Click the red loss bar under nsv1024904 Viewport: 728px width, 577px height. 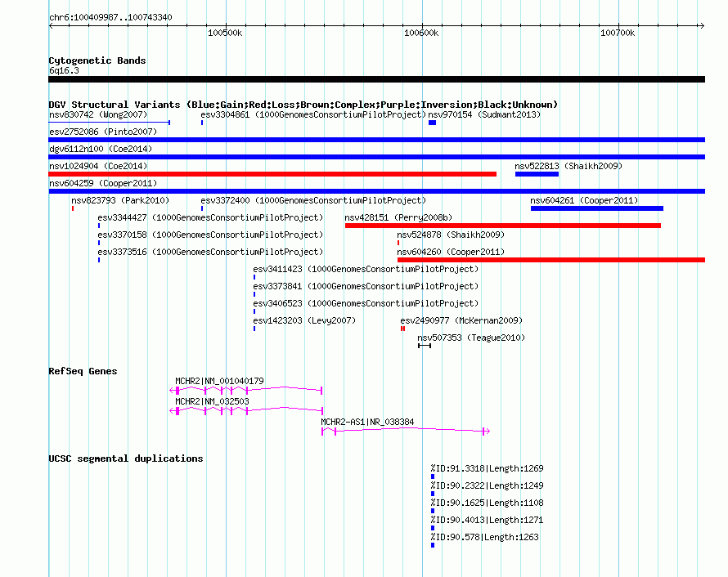coord(272,174)
